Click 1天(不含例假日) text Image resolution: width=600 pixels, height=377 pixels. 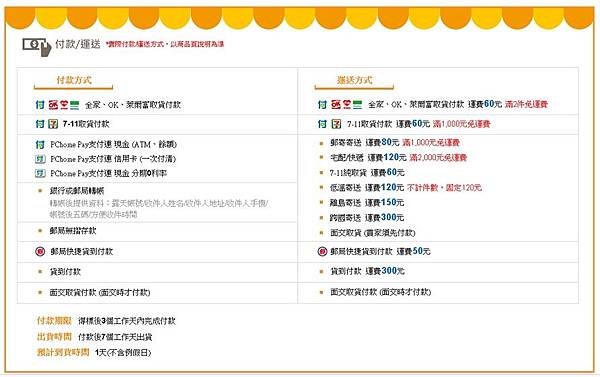click(x=123, y=353)
